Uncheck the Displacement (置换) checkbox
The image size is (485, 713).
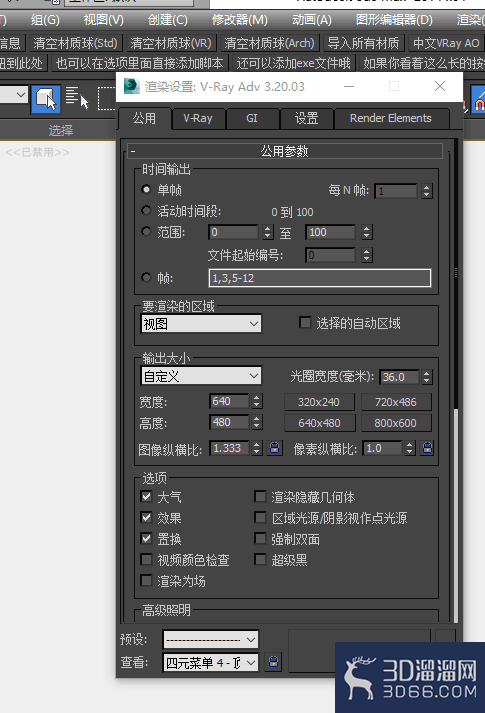pyautogui.click(x=146, y=538)
